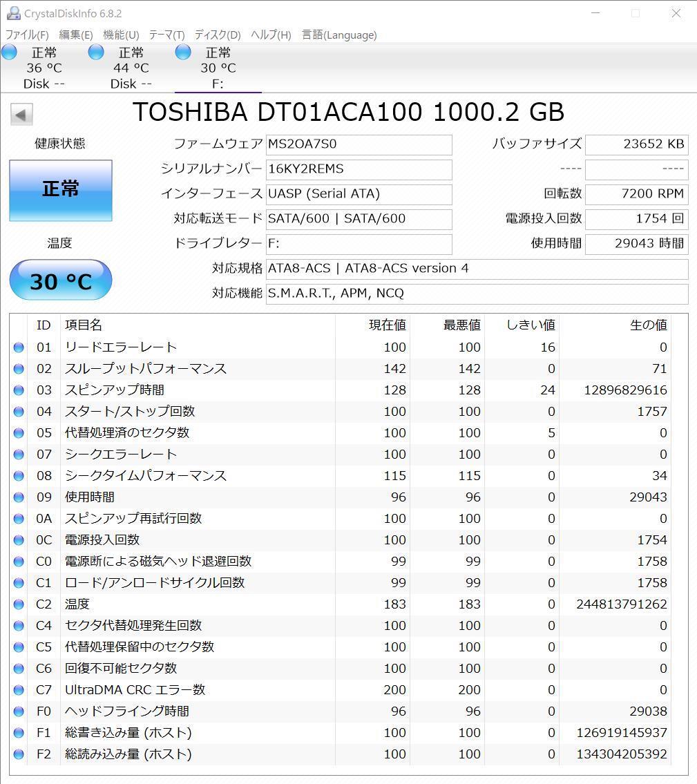Viewport: 697px width, 784px height.
Task: Click the rotation rate field 7200 RPM
Action: point(636,194)
